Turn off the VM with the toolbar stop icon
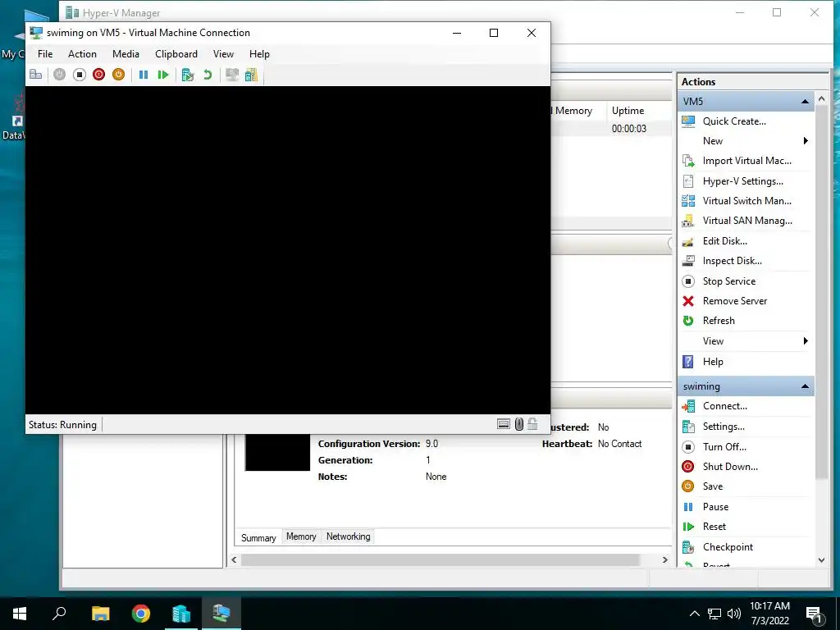This screenshot has height=630, width=840. point(80,75)
